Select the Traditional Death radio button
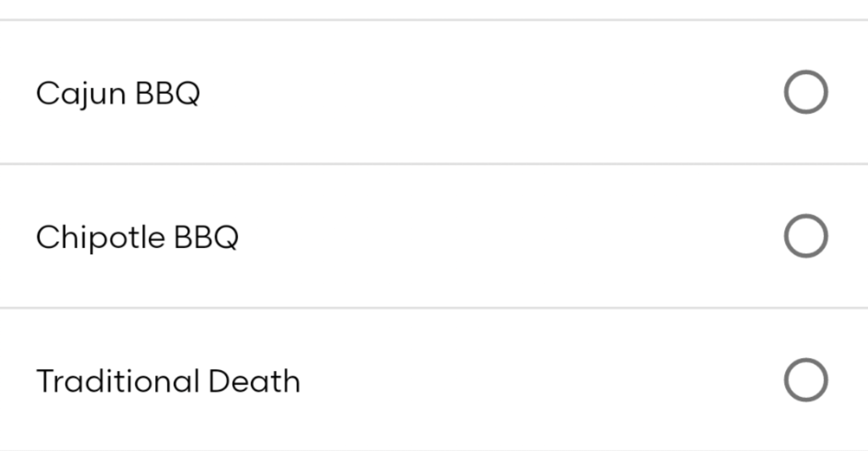This screenshot has height=451, width=868. point(806,380)
